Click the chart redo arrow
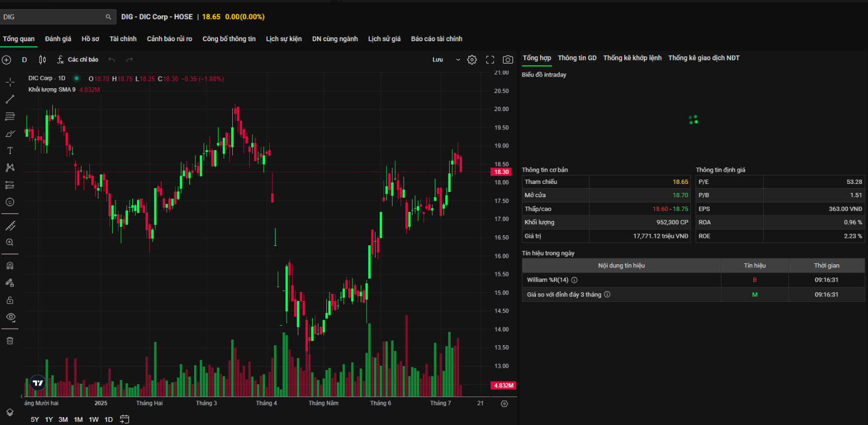Screen dimensions: 868x425 pyautogui.click(x=130, y=60)
